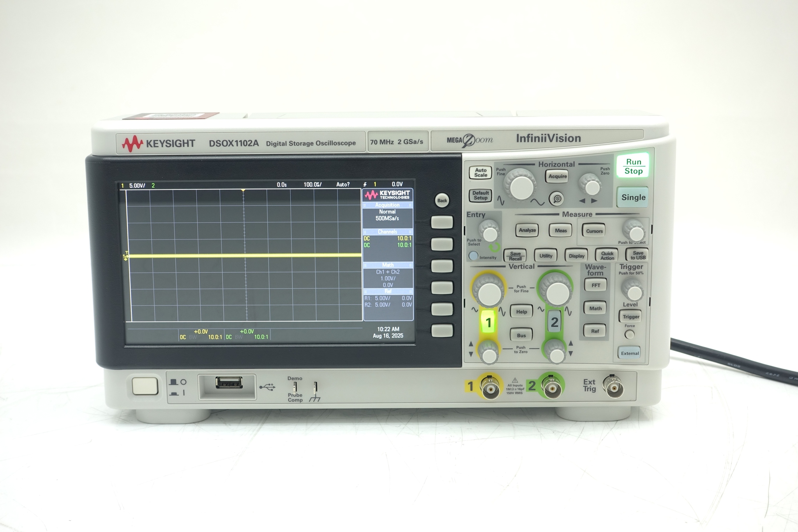Open the Meas measurement menu
This screenshot has height=532, width=798.
point(561,230)
